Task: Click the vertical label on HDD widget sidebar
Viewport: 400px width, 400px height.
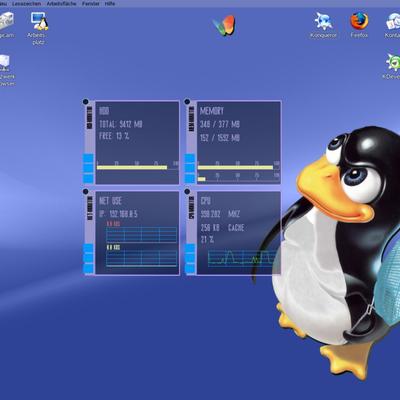Action: 89,118
